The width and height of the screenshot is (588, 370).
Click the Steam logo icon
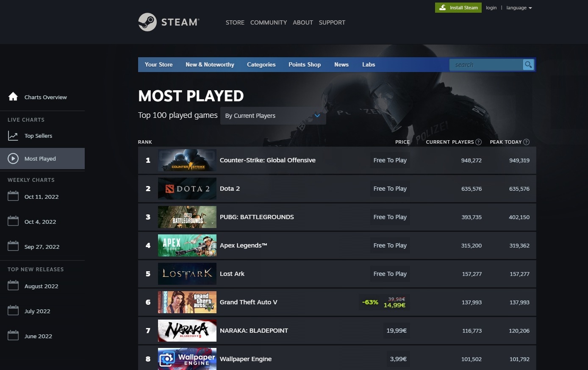tap(147, 22)
